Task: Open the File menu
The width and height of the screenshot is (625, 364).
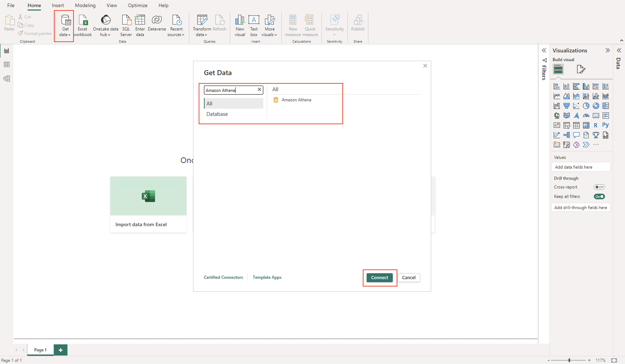Action: (11, 5)
